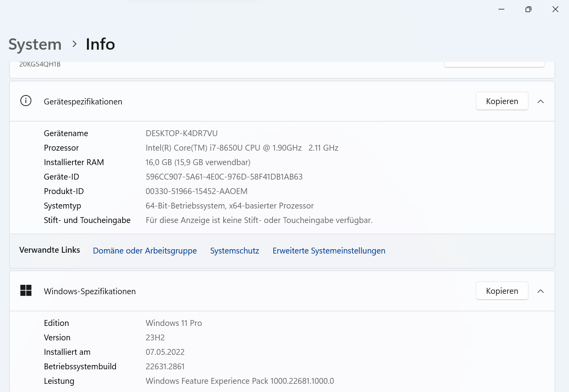Open Domäne oder Arbeitsgruppe link
Viewport: 569px width, 392px height.
tap(145, 251)
